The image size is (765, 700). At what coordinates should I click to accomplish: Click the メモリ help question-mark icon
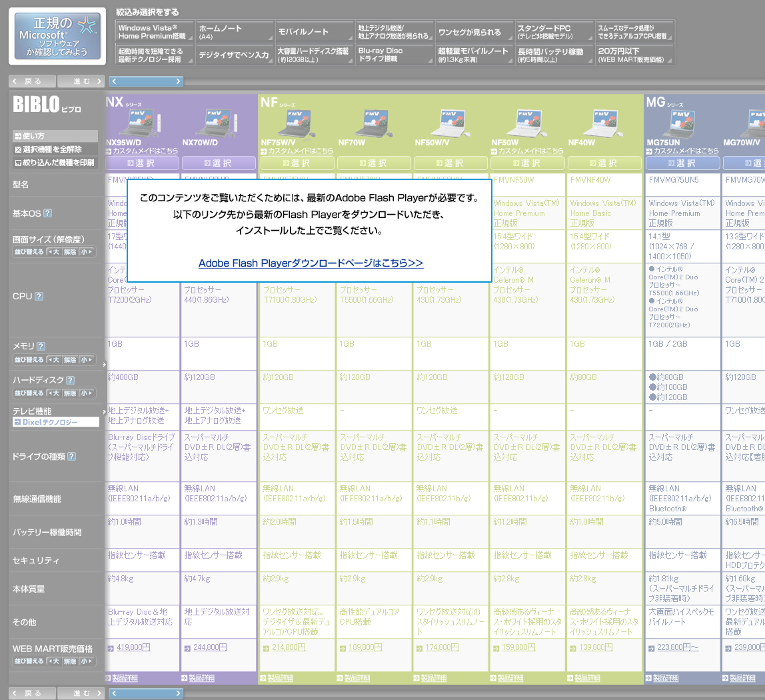click(41, 346)
